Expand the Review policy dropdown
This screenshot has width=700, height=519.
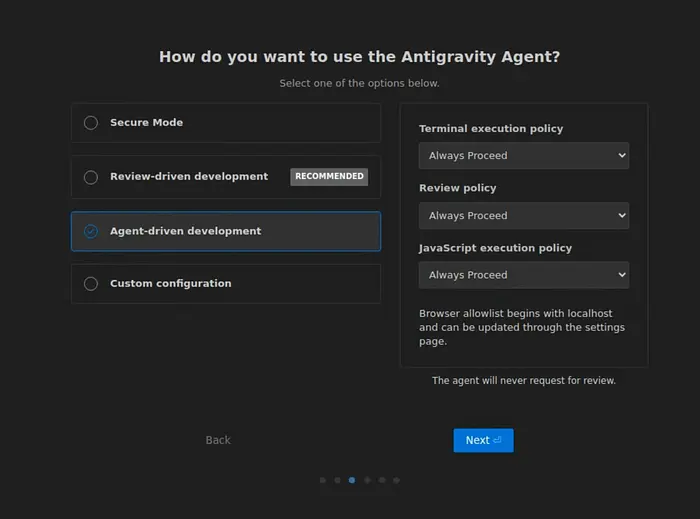pos(523,216)
